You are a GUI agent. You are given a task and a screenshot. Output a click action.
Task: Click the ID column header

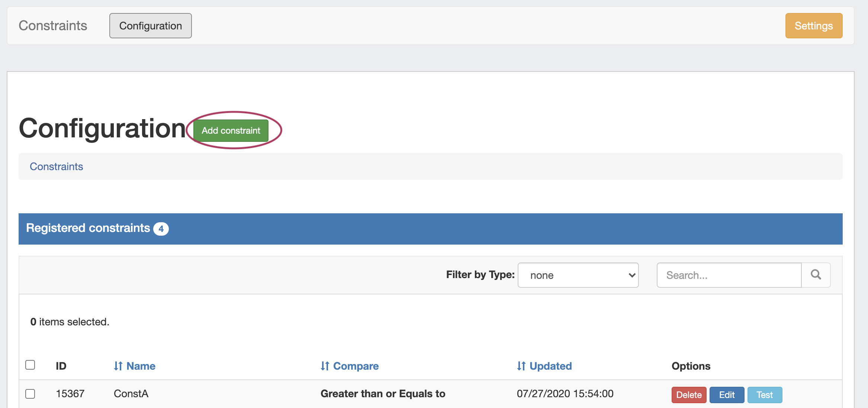[x=61, y=366]
